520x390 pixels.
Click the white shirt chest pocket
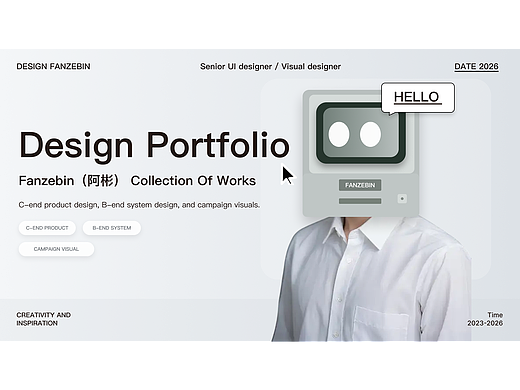(x=381, y=323)
